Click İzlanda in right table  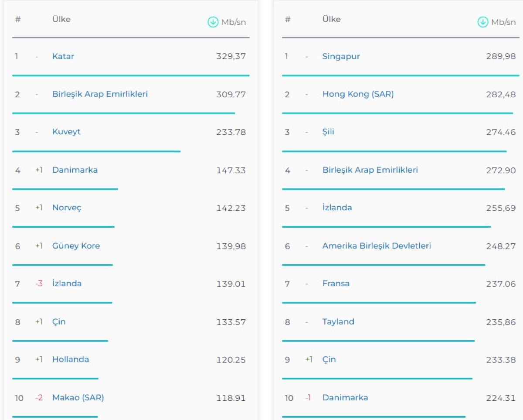tap(337, 208)
